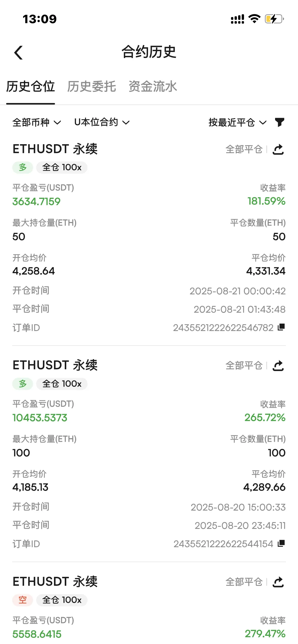Tap the 全仓 100x tag on second position
The image size is (298, 644).
[62, 384]
